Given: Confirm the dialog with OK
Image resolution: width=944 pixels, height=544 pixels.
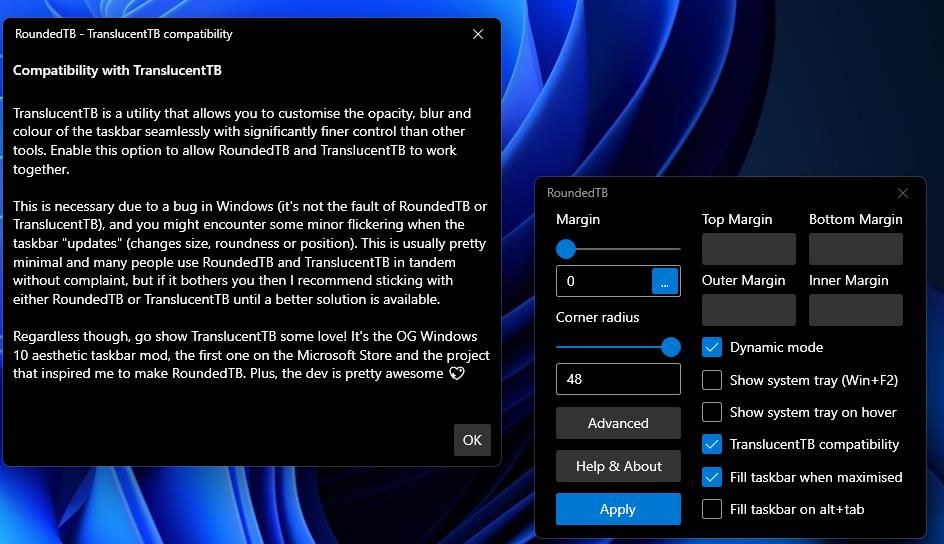Looking at the screenshot, I should [472, 440].
